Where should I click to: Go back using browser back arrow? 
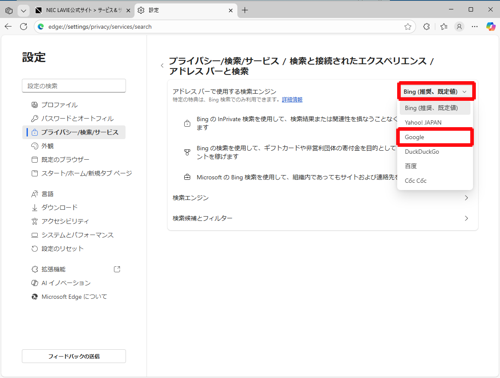(x=8, y=27)
